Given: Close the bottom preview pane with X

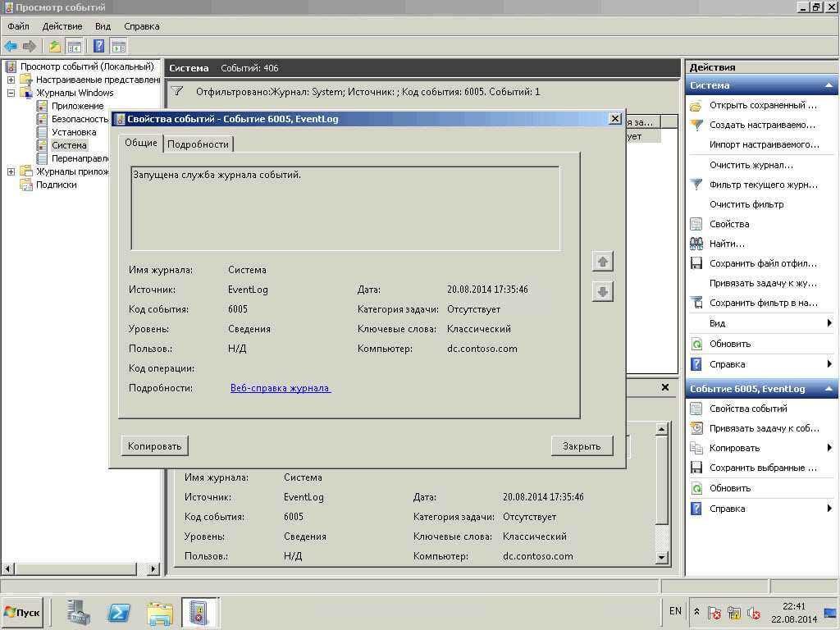Looking at the screenshot, I should pyautogui.click(x=665, y=387).
